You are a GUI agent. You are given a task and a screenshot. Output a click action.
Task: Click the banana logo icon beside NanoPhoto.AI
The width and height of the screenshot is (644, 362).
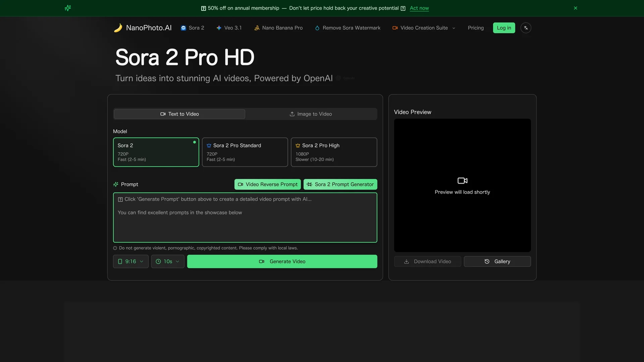(x=118, y=28)
